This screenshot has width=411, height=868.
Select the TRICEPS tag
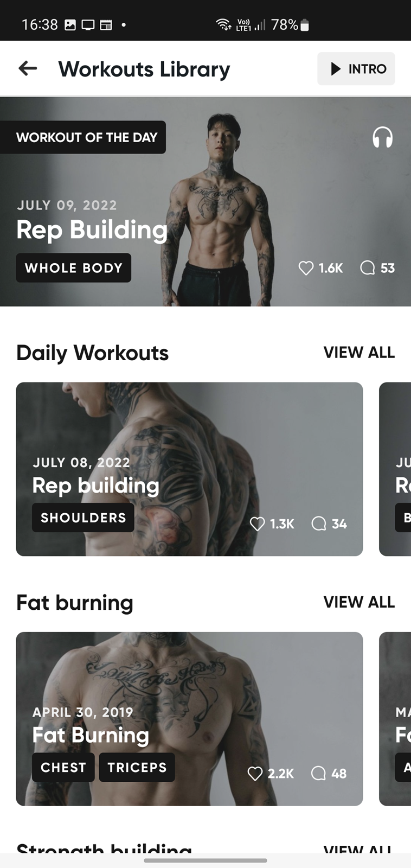137,767
